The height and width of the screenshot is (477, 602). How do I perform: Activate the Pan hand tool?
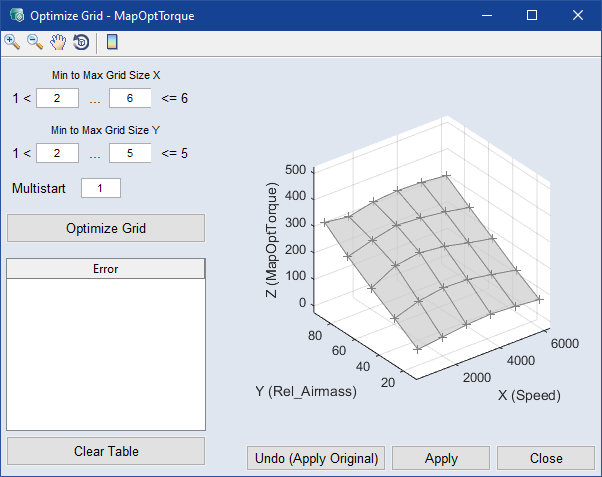pyautogui.click(x=59, y=41)
